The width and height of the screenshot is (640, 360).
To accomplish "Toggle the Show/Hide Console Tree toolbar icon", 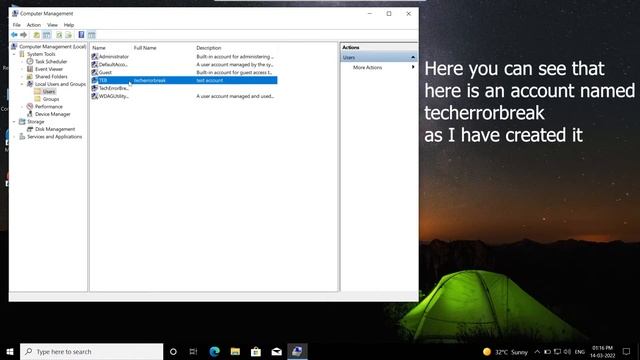I will [47, 35].
